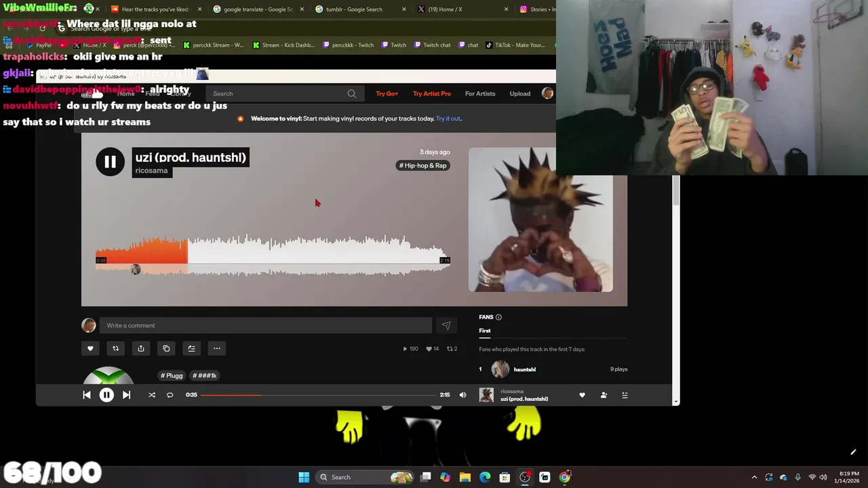This screenshot has width=868, height=488.
Task: Open the three-dot More menu
Action: 217,348
